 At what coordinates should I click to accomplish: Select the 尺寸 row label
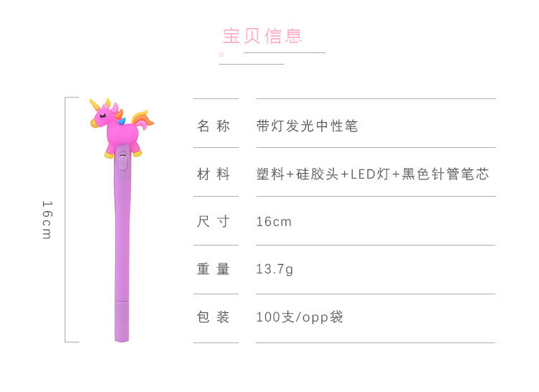214,221
